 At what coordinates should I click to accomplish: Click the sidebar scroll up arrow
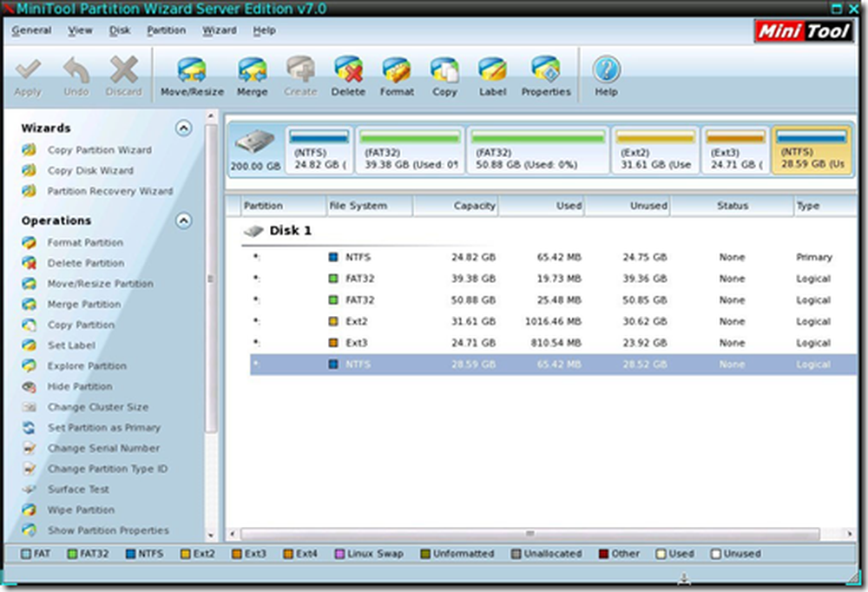click(x=210, y=116)
